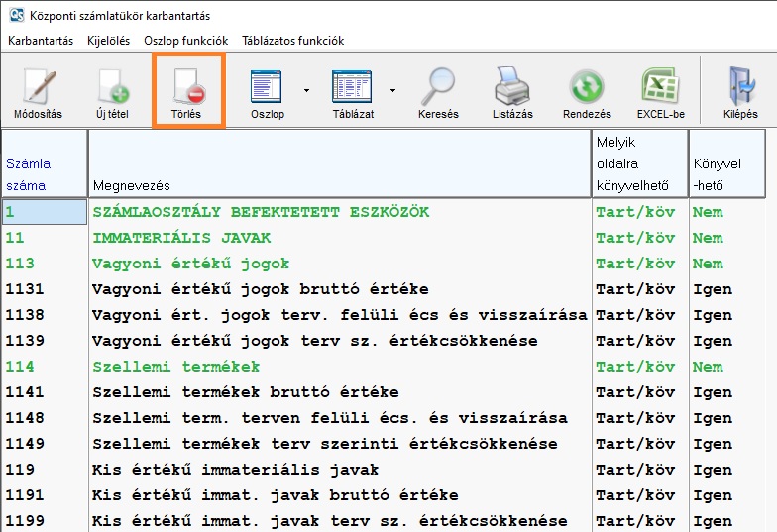Select row IMMATERIÁLIS JAVAK

[181, 238]
